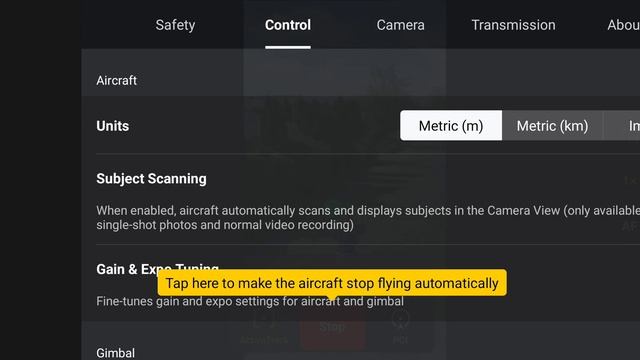Open the Camera settings tab

[400, 25]
